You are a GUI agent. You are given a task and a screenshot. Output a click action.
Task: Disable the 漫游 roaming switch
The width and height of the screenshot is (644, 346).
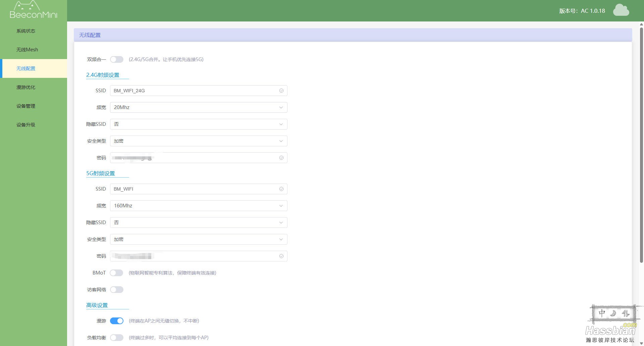[x=117, y=321]
